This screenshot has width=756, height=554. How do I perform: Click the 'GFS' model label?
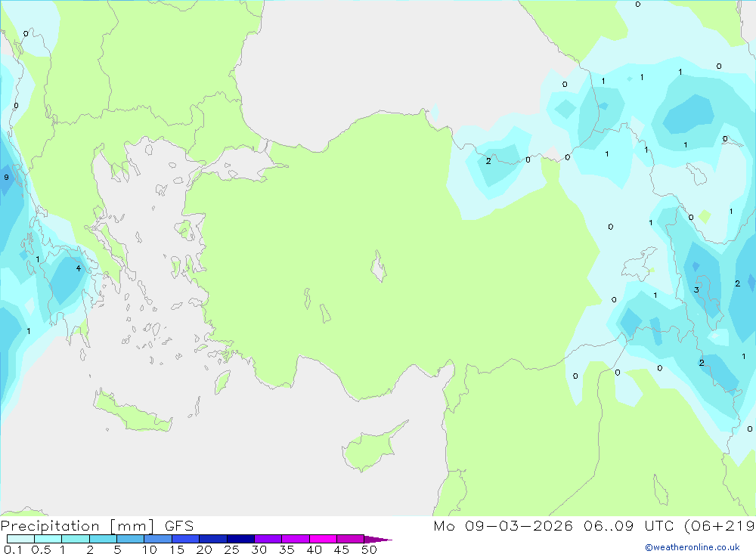point(179,525)
